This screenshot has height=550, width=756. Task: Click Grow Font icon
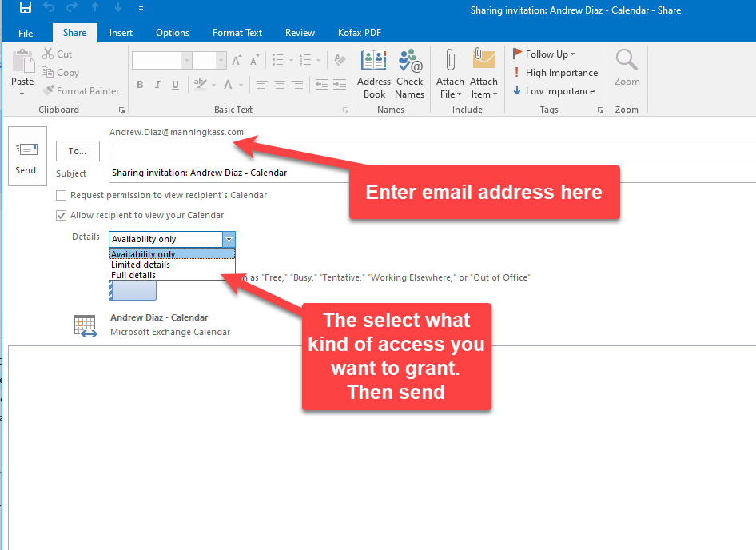pyautogui.click(x=237, y=60)
